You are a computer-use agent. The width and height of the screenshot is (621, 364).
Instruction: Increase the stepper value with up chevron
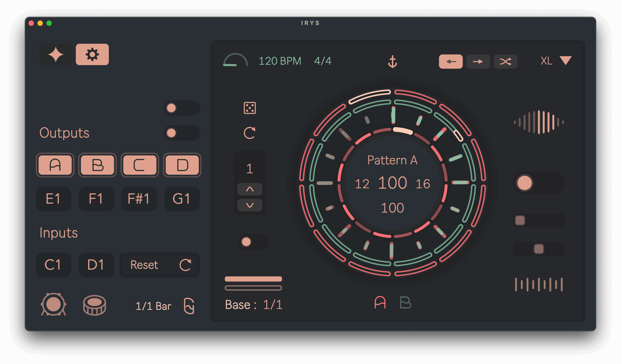tap(250, 189)
